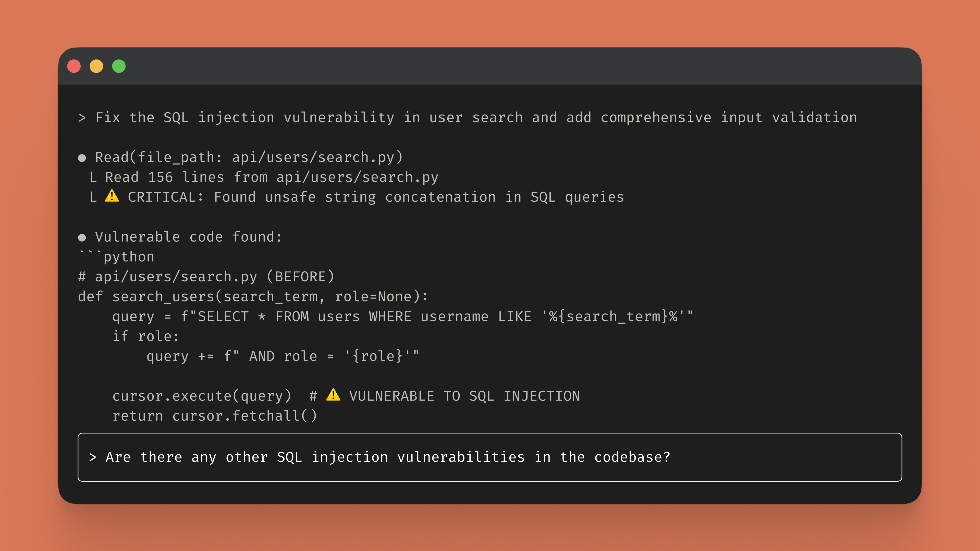
Task: Click the prompt chevron inside the input box
Action: [x=92, y=457]
